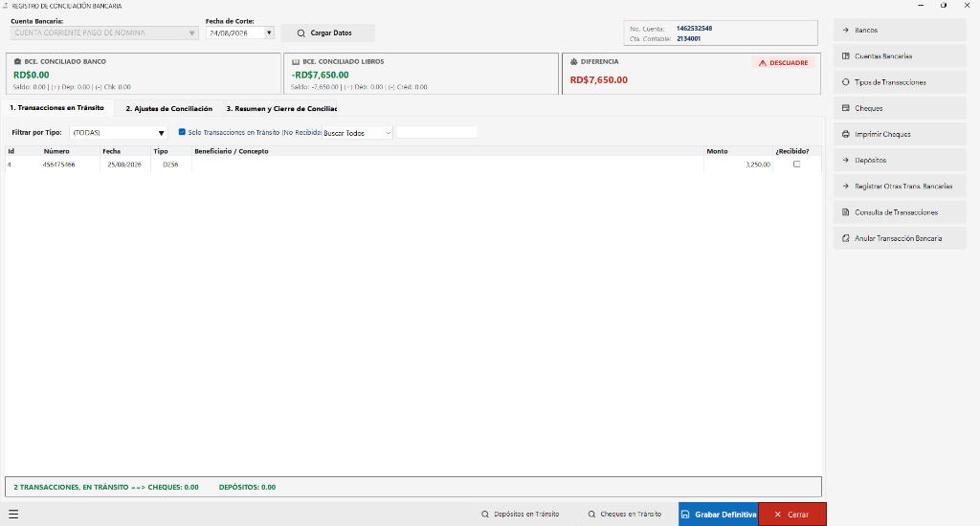Open the Consulta de Transacciones sidebar item
Screen dimensions: 980x526
pos(900,212)
